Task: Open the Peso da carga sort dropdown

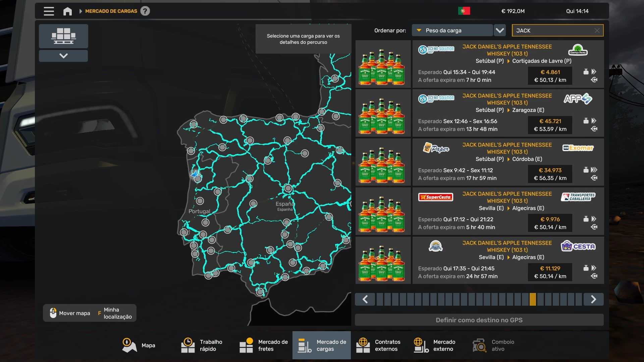Action: 452,31
